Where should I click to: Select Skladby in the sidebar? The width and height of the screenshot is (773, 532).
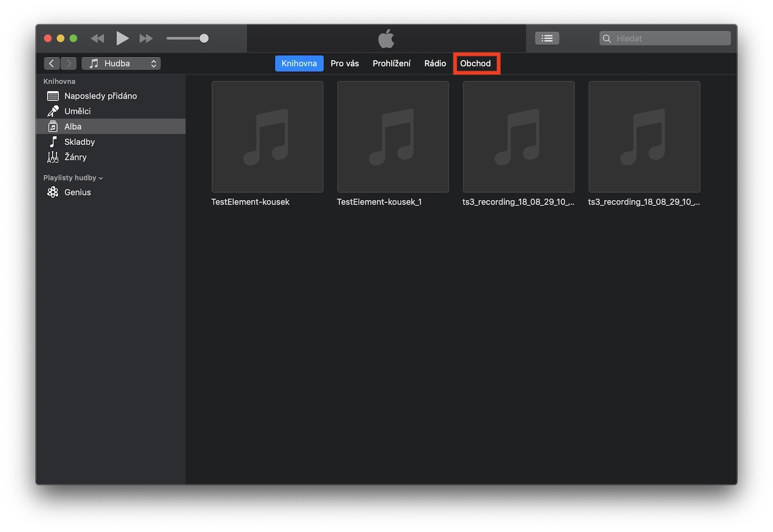[111, 142]
